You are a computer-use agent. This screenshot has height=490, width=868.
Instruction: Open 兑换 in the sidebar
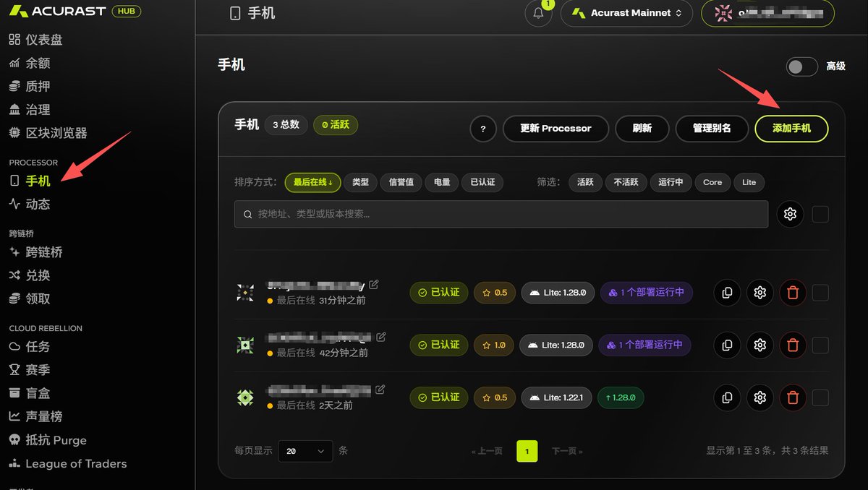[x=30, y=275]
